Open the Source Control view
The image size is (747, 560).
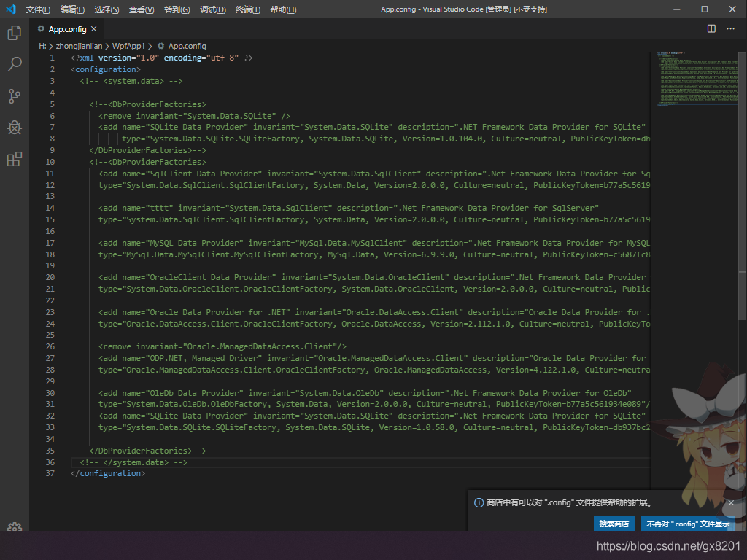pos(15,96)
